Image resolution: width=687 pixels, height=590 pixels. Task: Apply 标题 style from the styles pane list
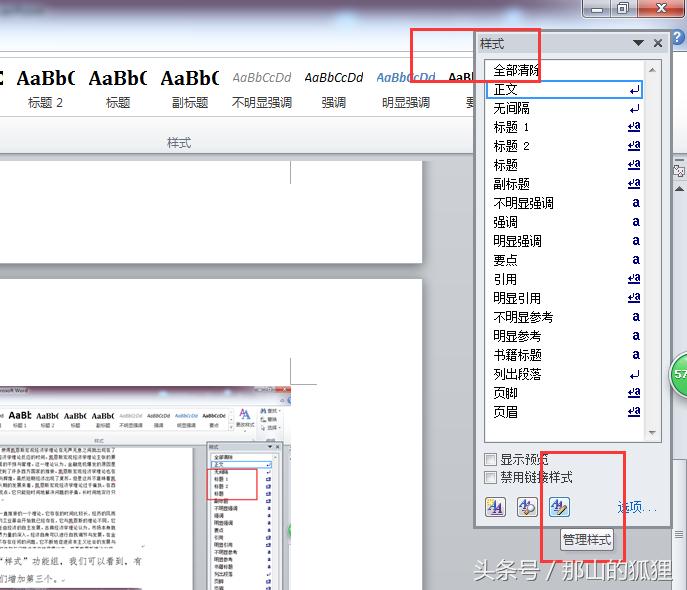pyautogui.click(x=564, y=165)
